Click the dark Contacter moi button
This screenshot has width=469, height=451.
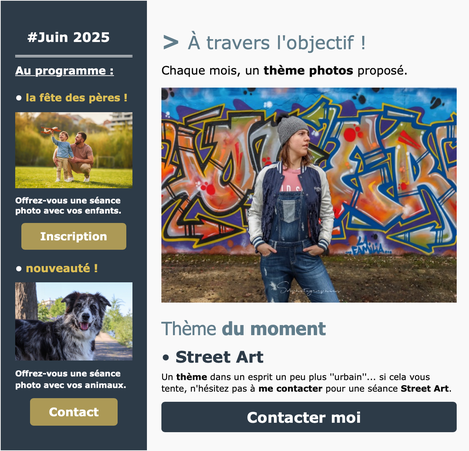pos(309,417)
